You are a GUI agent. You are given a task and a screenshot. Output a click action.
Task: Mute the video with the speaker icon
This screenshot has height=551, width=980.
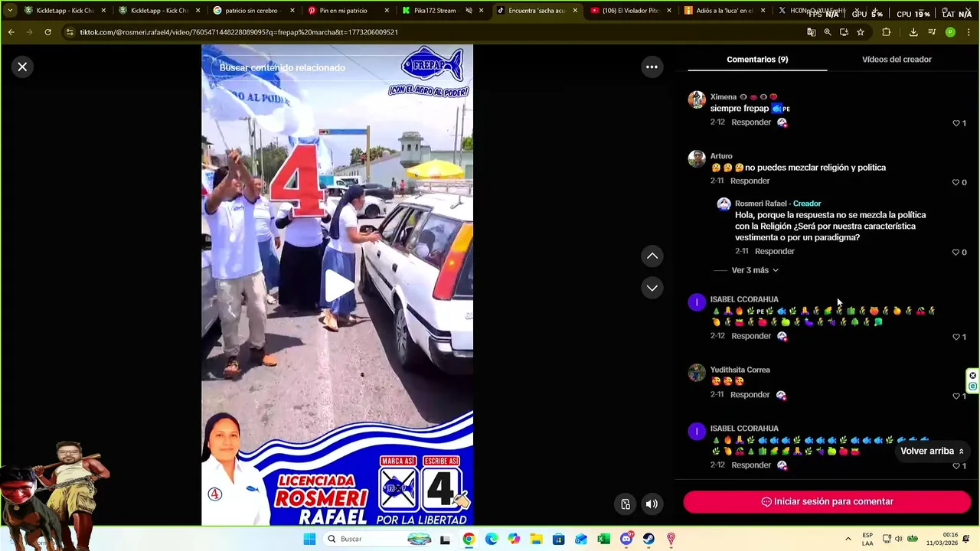[x=652, y=504]
